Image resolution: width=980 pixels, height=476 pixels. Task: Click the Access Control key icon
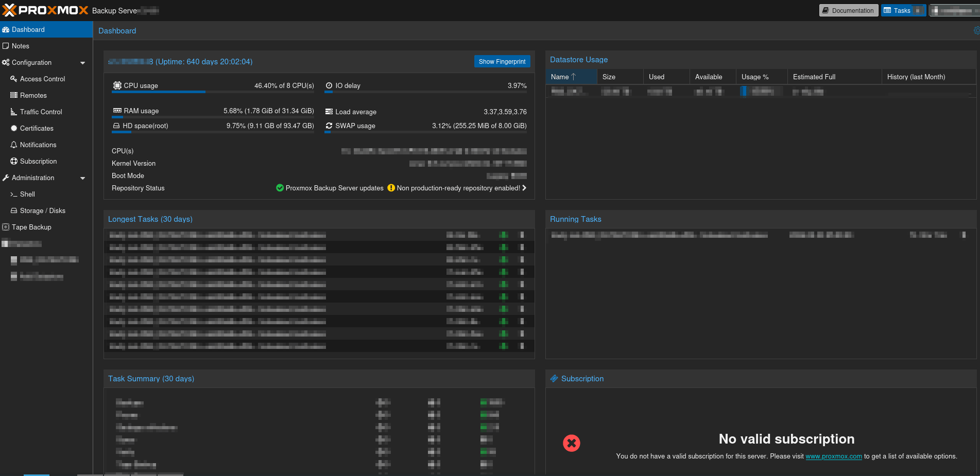coord(14,79)
